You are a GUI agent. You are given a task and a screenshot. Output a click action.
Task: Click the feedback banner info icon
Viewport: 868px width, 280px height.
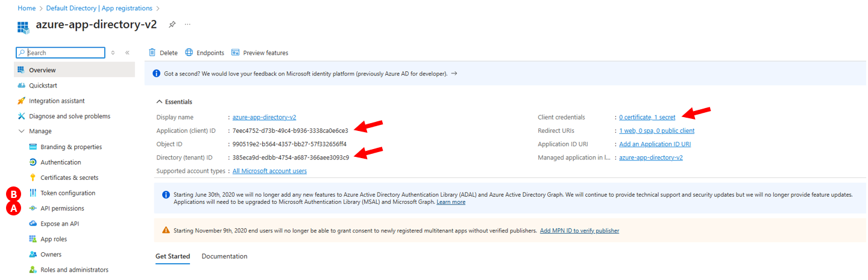click(x=156, y=73)
